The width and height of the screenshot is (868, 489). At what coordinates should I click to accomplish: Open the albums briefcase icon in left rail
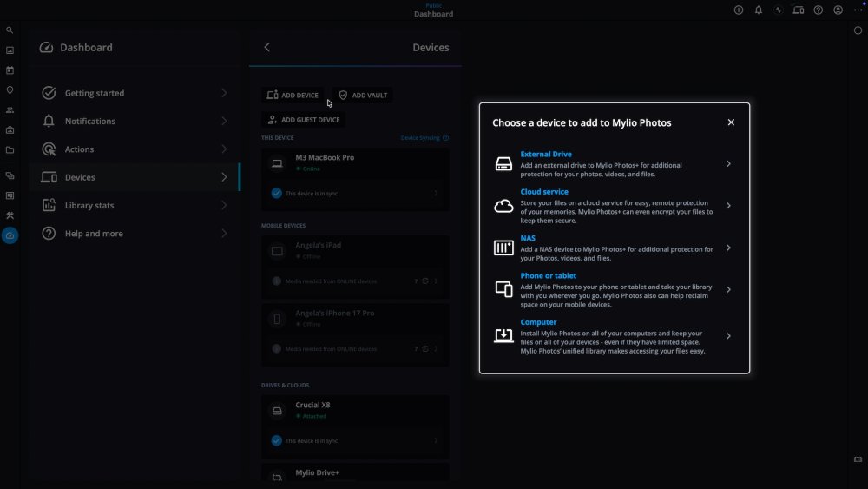(x=10, y=130)
